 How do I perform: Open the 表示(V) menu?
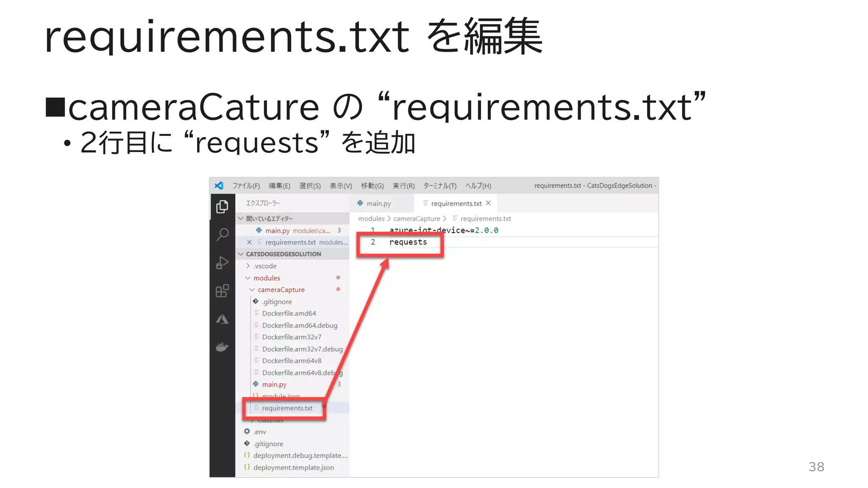(341, 186)
